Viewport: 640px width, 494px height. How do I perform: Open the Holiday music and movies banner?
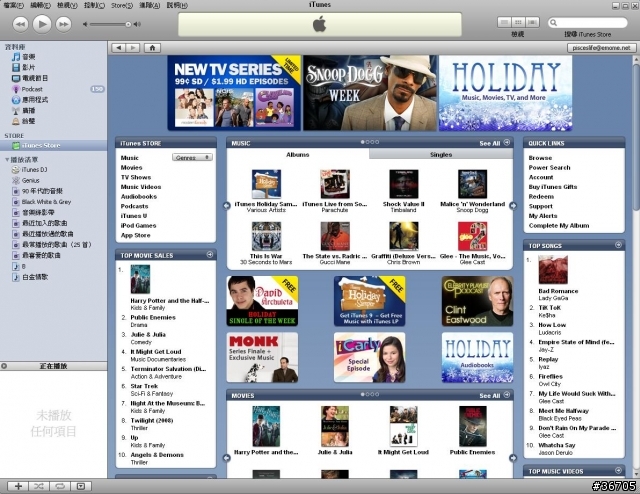(505, 93)
